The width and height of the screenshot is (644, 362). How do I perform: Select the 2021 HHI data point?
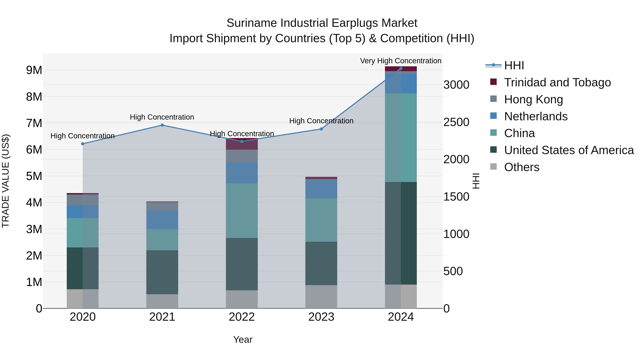[x=162, y=125]
